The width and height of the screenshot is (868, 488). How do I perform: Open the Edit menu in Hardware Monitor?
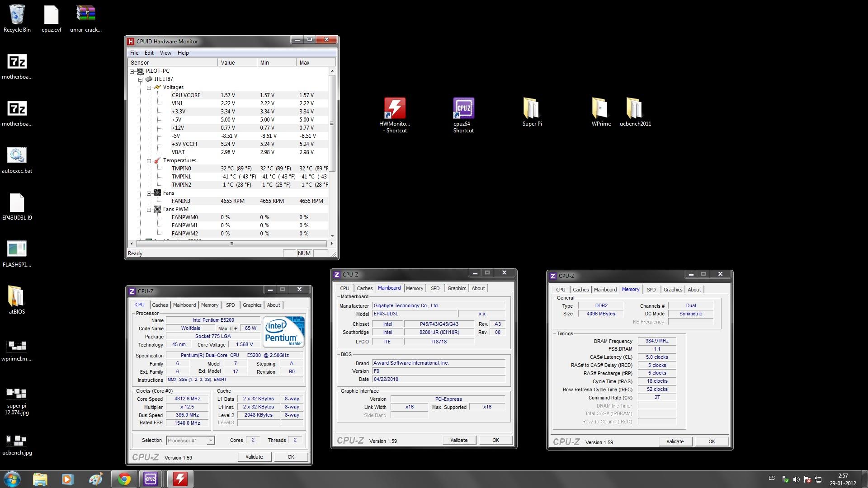click(149, 53)
